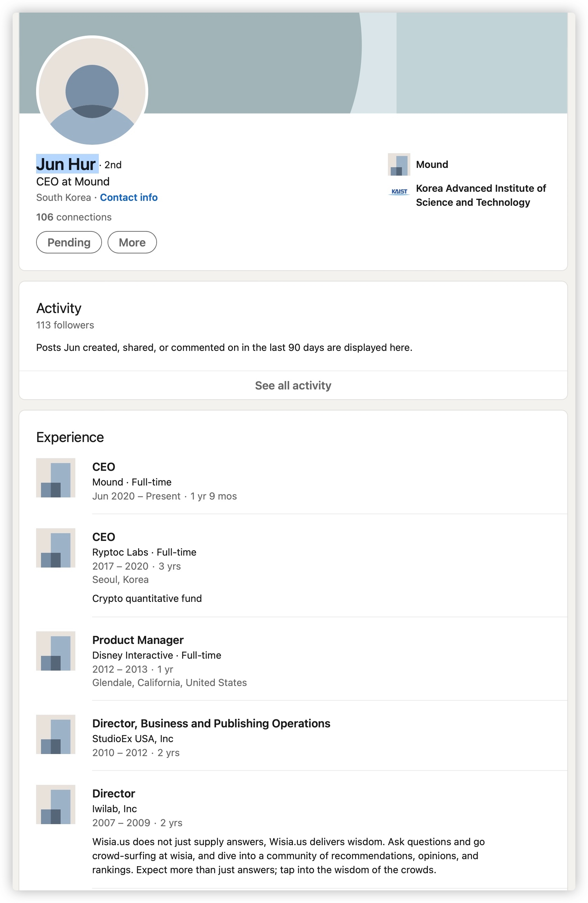Click the Product Manager job title
Screen dimensions: 588x903
point(138,640)
